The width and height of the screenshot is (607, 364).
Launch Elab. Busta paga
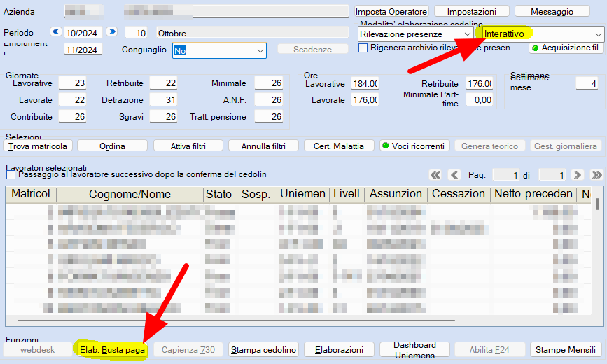coord(112,350)
